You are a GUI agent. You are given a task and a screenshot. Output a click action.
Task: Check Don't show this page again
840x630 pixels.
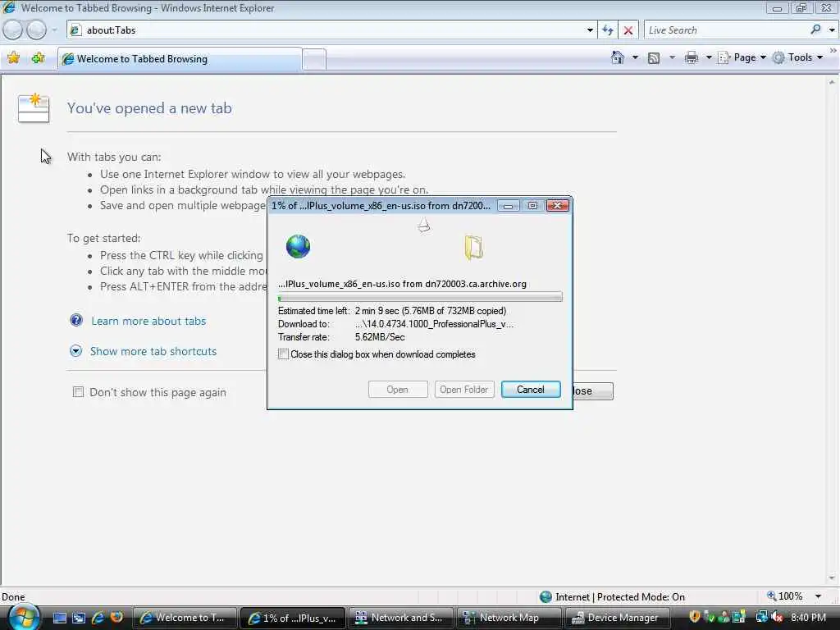[78, 392]
